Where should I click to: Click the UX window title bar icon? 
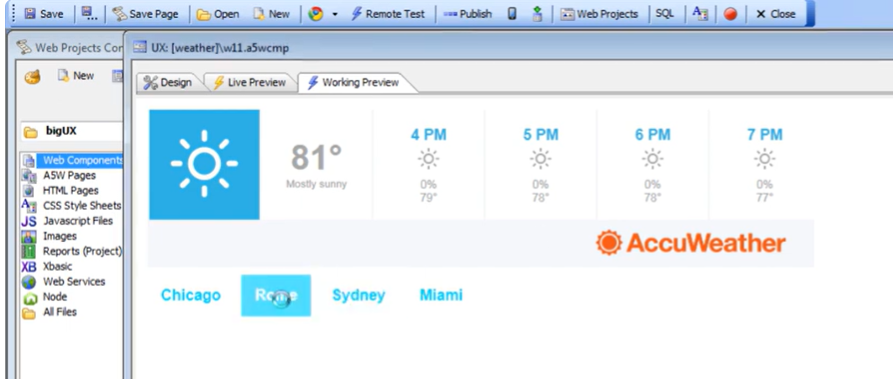[x=139, y=48]
